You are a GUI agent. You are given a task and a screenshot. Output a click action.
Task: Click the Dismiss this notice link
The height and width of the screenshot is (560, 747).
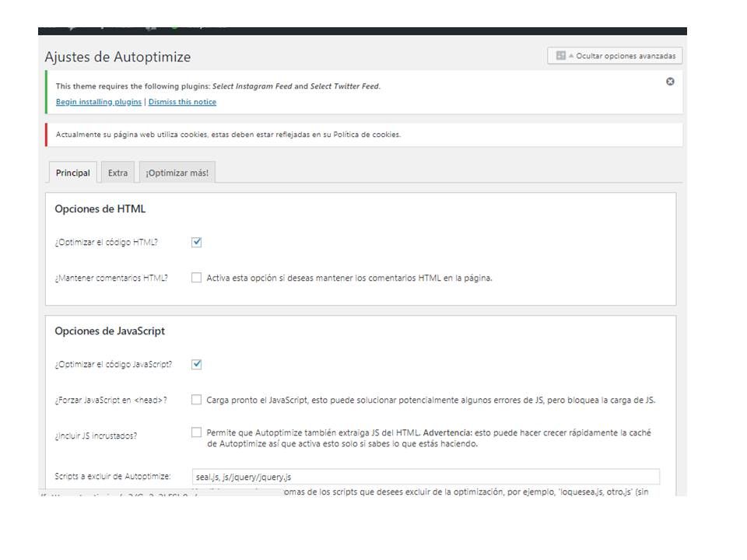tap(182, 101)
